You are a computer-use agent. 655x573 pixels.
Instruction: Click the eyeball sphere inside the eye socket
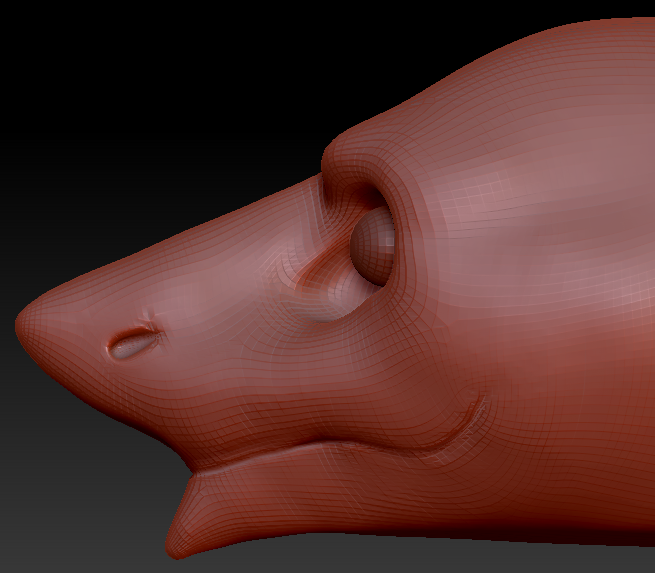[373, 246]
